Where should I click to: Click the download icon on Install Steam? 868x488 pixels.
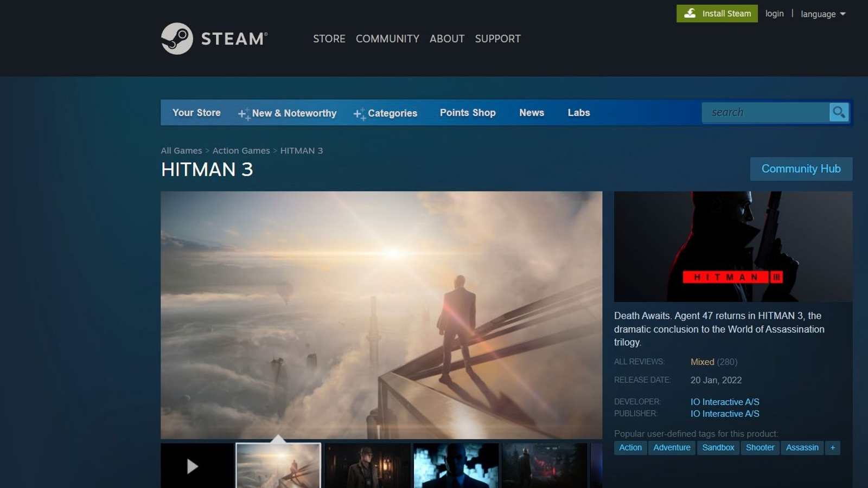(691, 13)
